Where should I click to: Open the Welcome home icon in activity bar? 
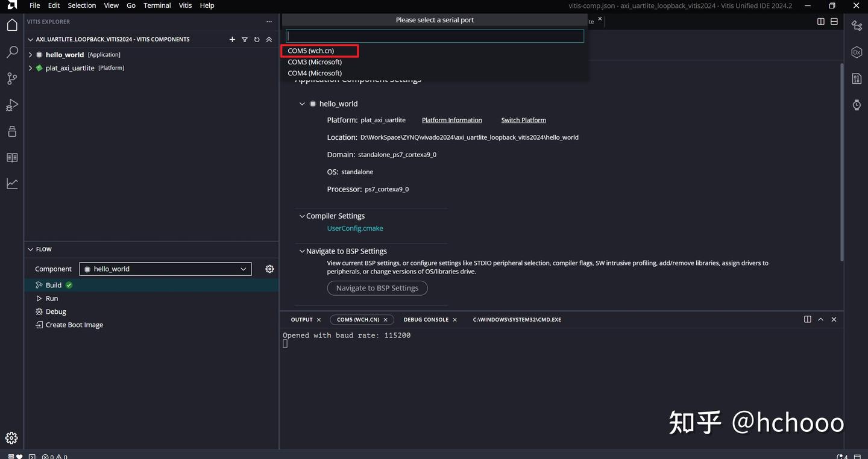[12, 25]
